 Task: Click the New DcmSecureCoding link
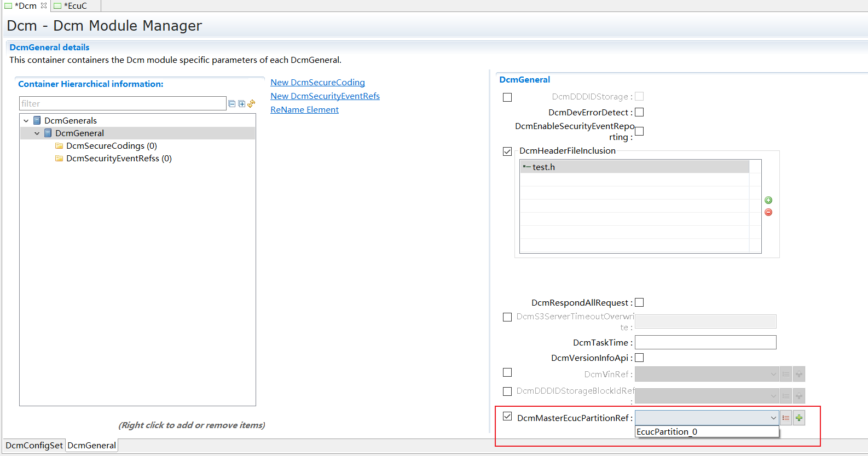point(317,83)
